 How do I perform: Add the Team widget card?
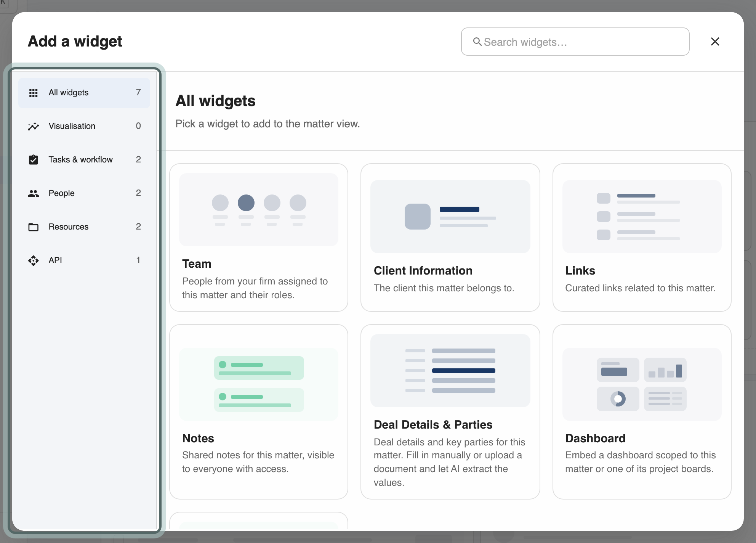(x=259, y=238)
